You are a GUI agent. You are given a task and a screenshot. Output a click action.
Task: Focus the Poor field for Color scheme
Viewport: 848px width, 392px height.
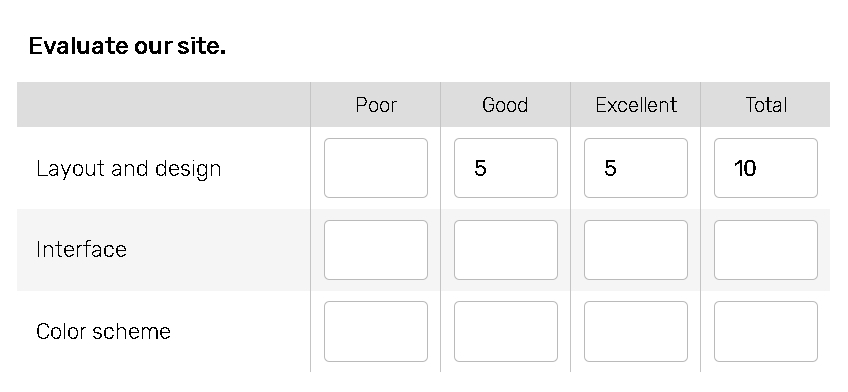coord(376,331)
